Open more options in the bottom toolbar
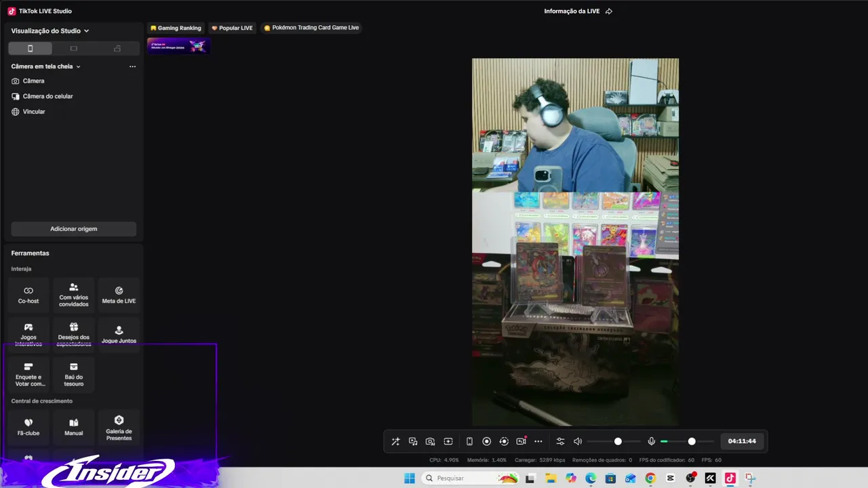 pyautogui.click(x=538, y=441)
